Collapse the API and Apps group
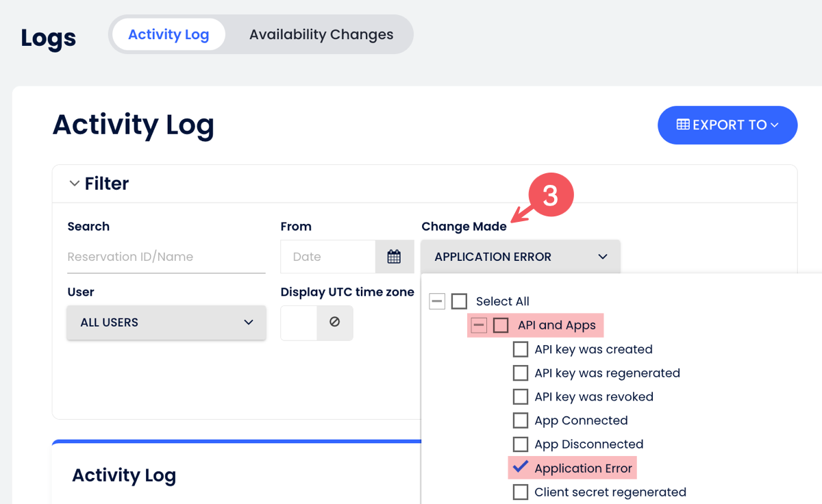This screenshot has height=504, width=822. [479, 325]
